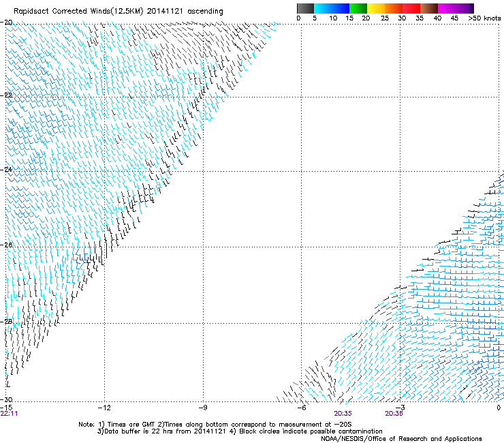Viewport: 504px width, 443px height.
Task: Click the chart title 'Rapidscat Corrected Winds(12.5KM)'
Action: [78, 12]
